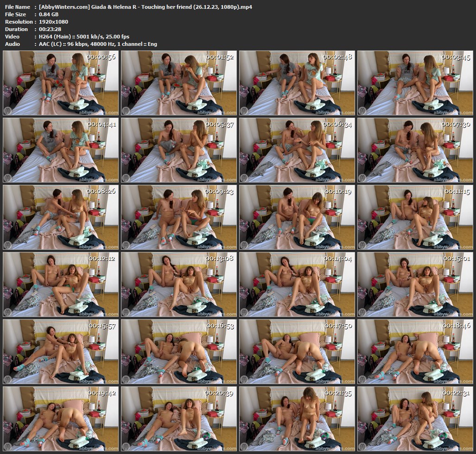This screenshot has width=476, height=454.
Task: Open the thumbnail marked 00:02:48
Action: coord(297,83)
